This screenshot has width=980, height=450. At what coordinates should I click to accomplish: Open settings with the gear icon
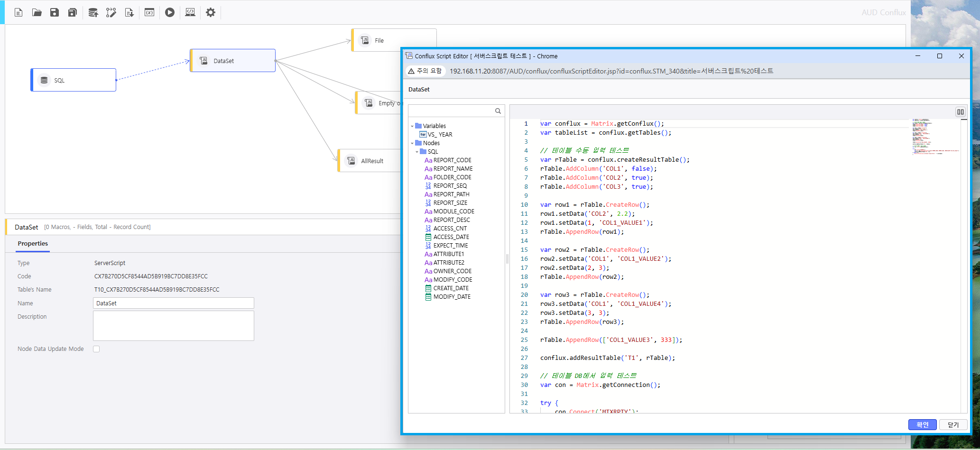[211, 12]
